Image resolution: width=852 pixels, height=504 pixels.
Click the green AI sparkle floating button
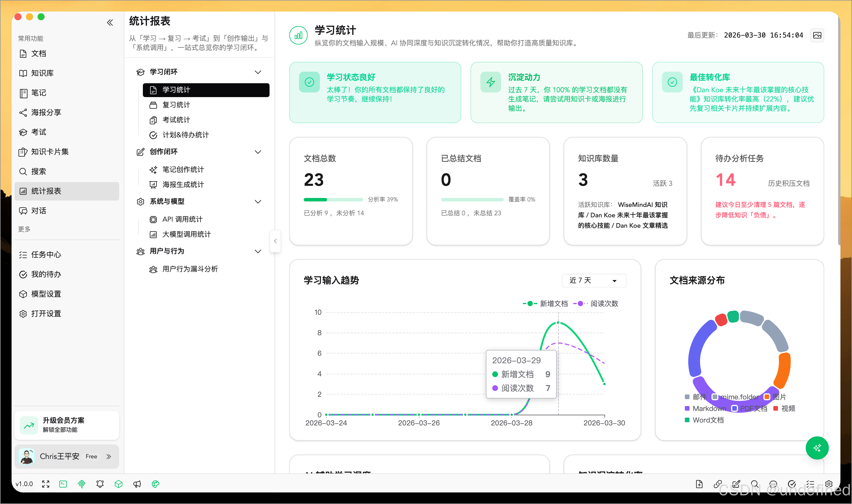click(x=817, y=448)
